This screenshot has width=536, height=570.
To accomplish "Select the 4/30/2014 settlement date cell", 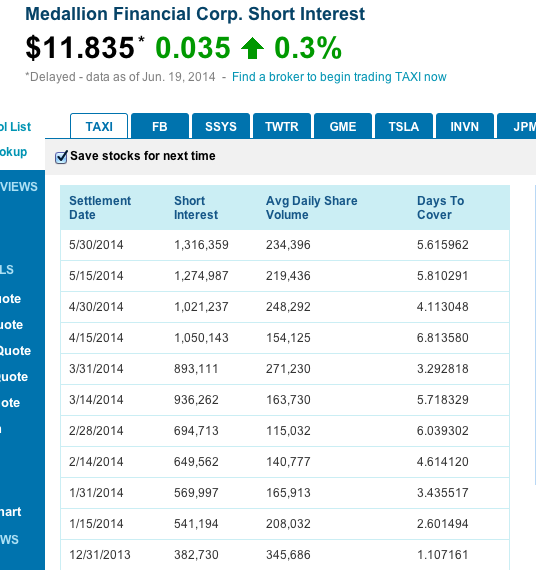I will point(96,307).
